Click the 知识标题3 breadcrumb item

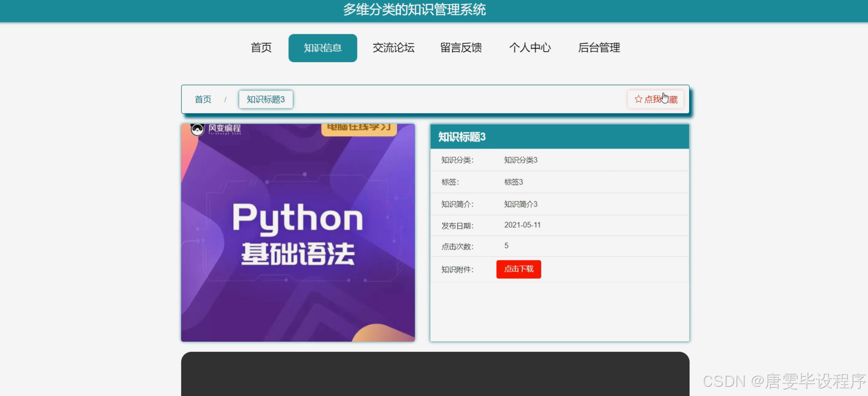point(266,99)
